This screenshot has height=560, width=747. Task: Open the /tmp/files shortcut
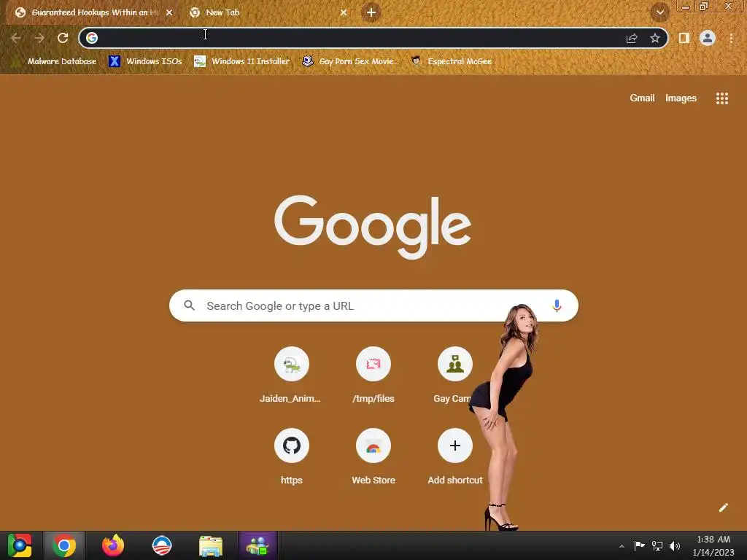click(x=373, y=376)
